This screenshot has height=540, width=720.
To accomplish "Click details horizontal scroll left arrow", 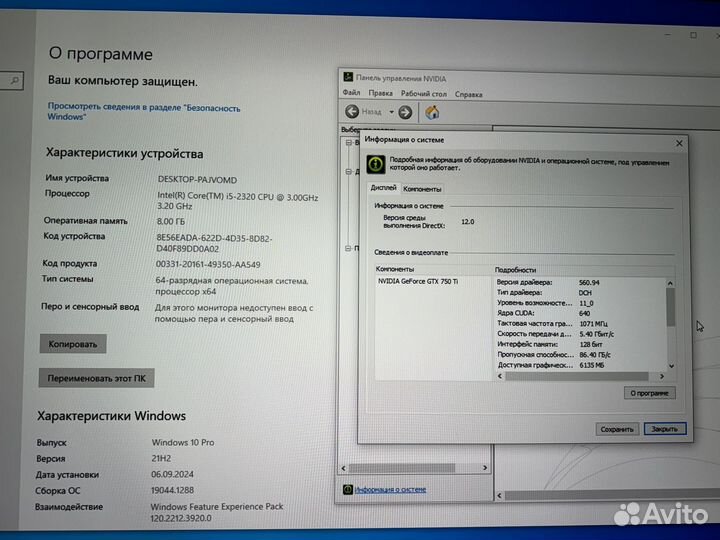I will (500, 376).
